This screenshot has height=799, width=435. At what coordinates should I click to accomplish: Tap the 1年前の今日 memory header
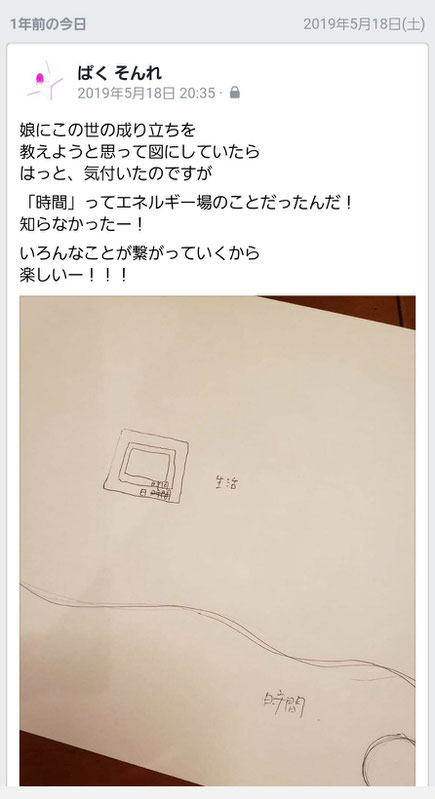pyautogui.click(x=48, y=24)
